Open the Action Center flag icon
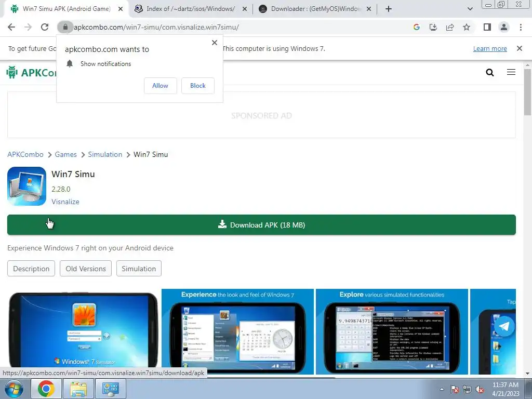Viewport: 532px width, 399px height. click(x=454, y=389)
